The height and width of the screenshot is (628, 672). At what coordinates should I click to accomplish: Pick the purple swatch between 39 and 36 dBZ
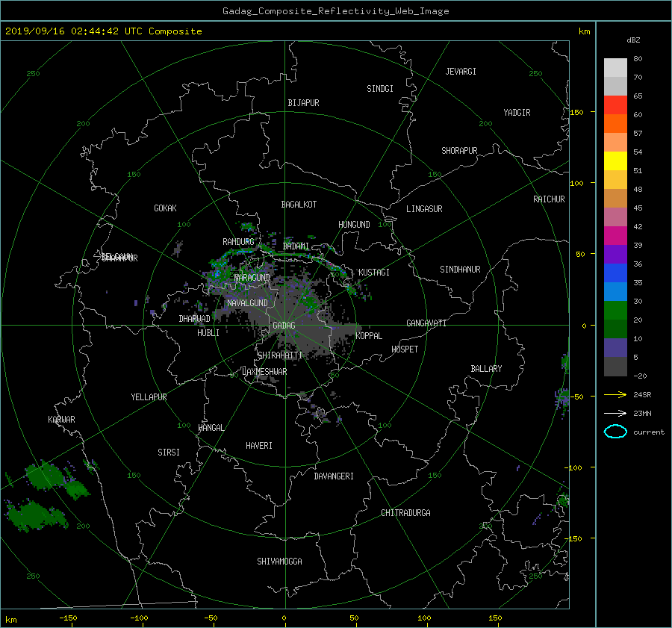pos(615,254)
